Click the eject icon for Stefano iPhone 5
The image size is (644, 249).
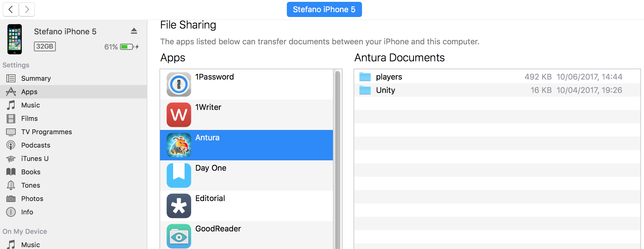pos(134,31)
